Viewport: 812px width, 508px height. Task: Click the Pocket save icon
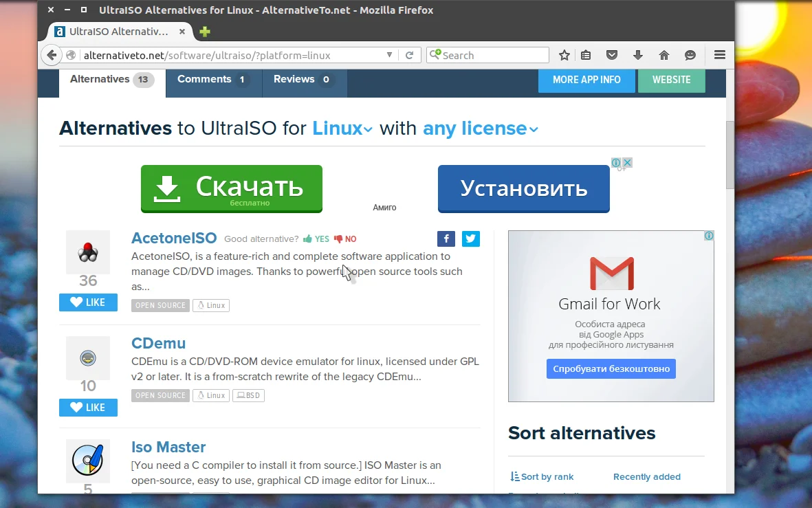click(x=612, y=55)
